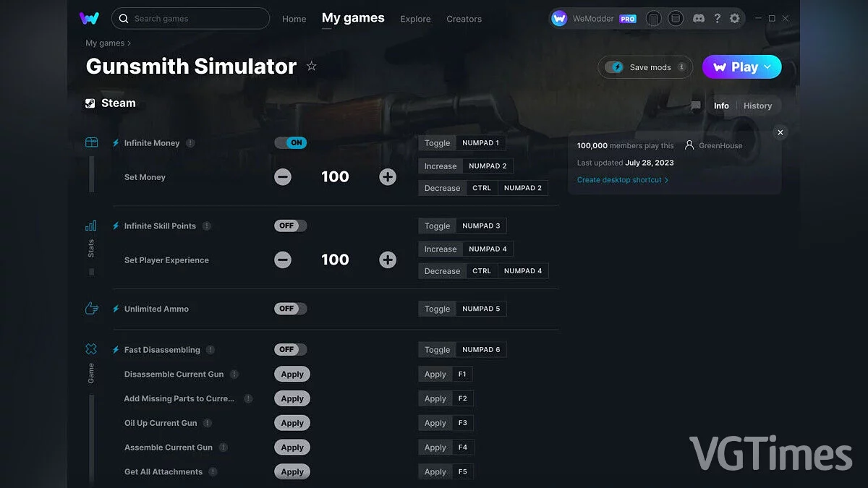Increase Set Player Experience with the plus button

click(x=388, y=260)
